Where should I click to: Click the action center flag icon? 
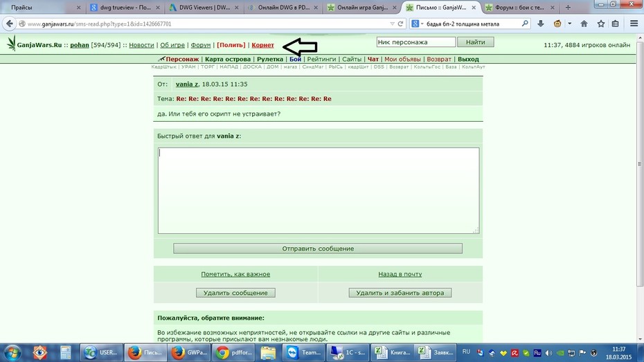(582, 353)
